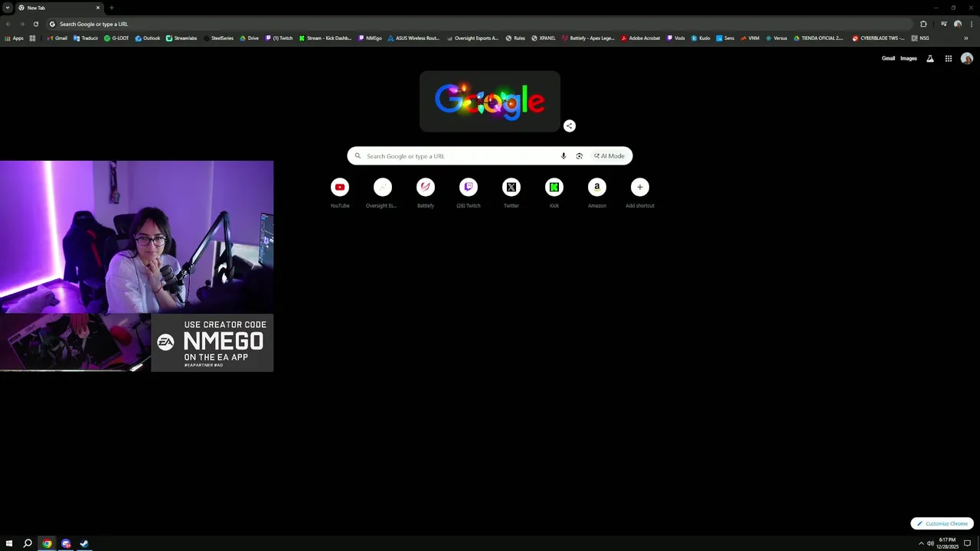Open the Gmail bookmark
The height and width of the screenshot is (551, 980).
pos(57,37)
